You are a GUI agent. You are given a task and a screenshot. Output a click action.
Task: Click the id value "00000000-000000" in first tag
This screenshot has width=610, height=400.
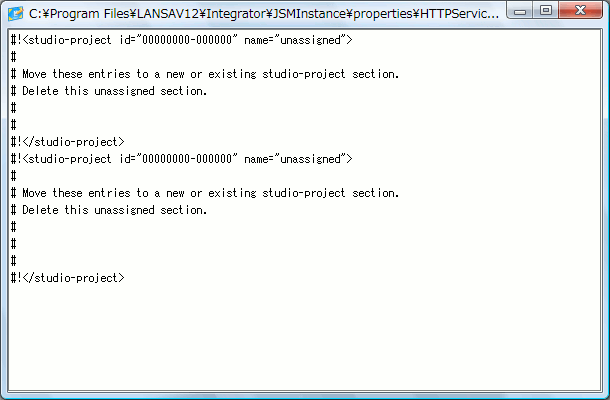pyautogui.click(x=187, y=40)
